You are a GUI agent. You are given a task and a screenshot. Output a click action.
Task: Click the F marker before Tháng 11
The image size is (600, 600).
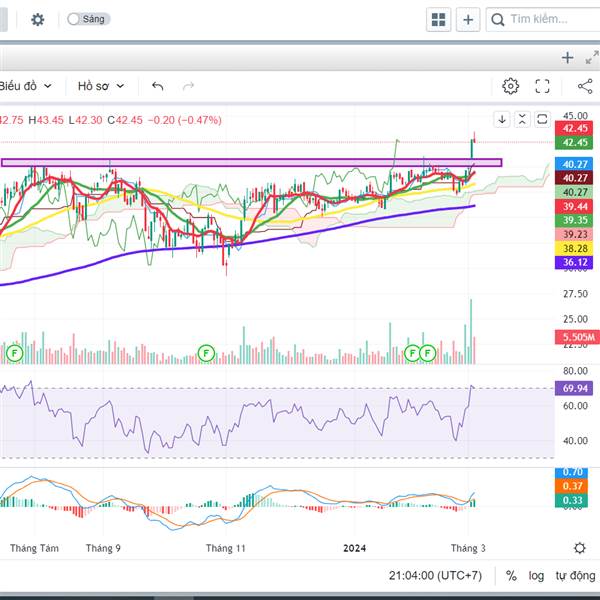click(x=206, y=352)
